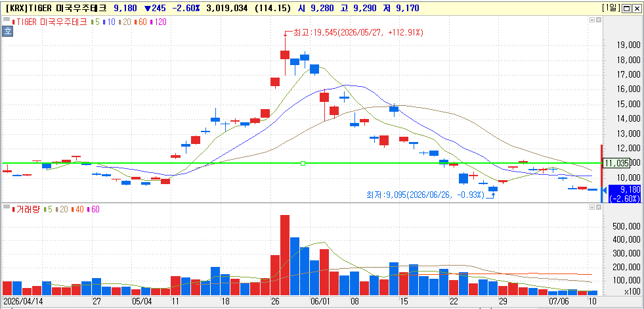Image resolution: width=644 pixels, height=309 pixels.
Task: Click the 최고:19,545 high annotation label
Action: (358, 32)
